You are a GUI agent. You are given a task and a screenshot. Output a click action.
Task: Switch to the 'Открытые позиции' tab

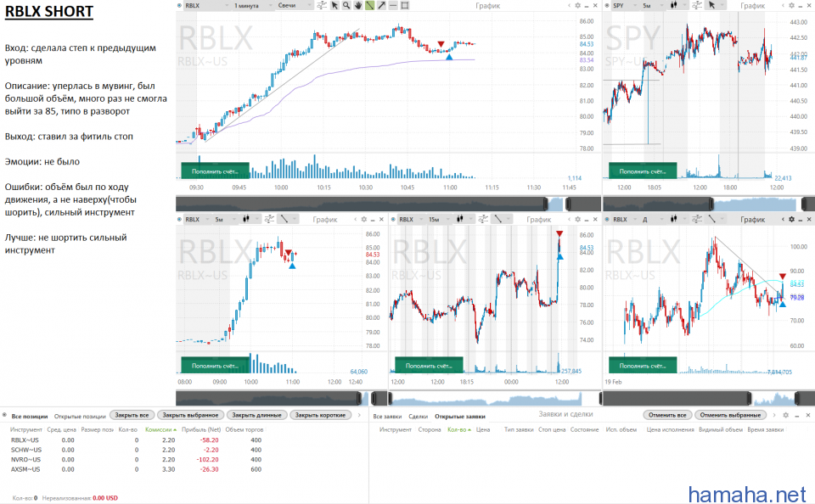click(x=80, y=417)
